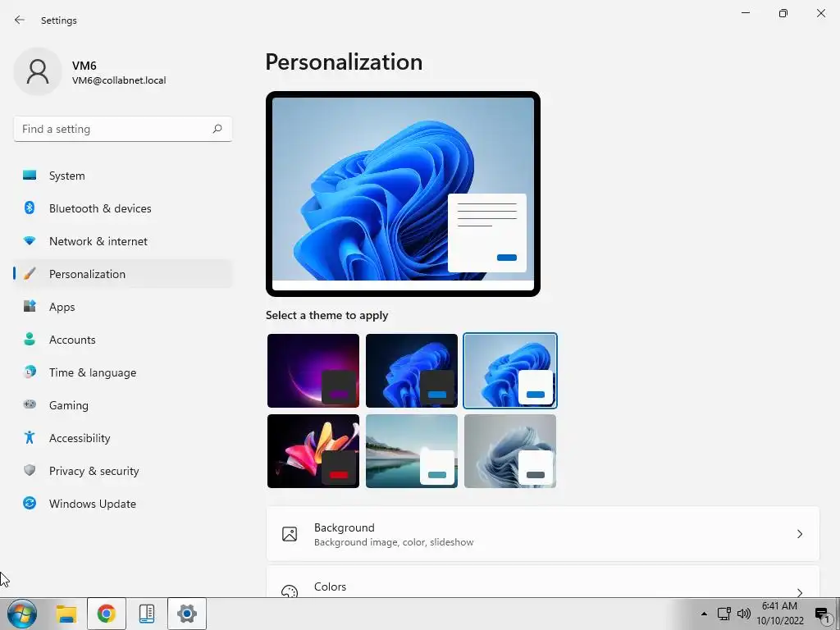The width and height of the screenshot is (840, 630).
Task: Apply the gray bloom theme
Action: pyautogui.click(x=510, y=451)
